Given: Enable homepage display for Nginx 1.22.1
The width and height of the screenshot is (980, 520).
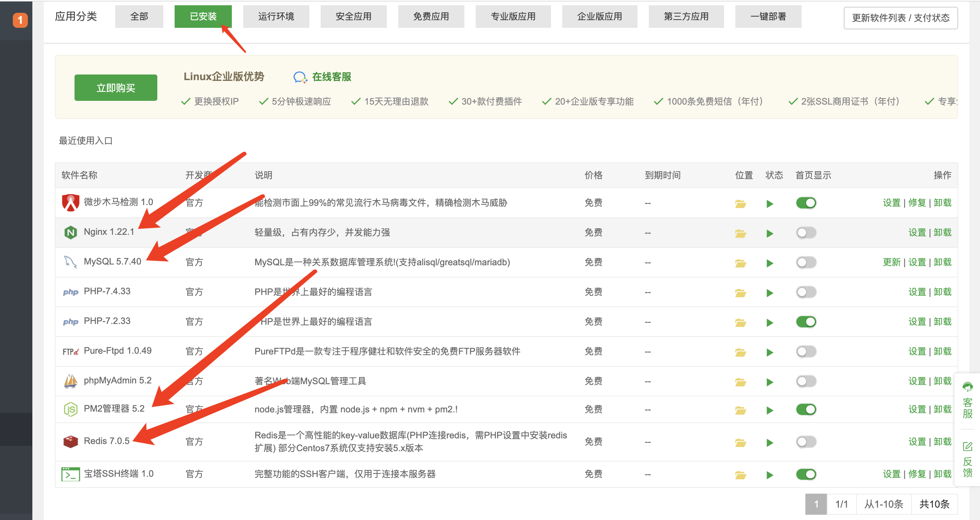Looking at the screenshot, I should point(806,233).
